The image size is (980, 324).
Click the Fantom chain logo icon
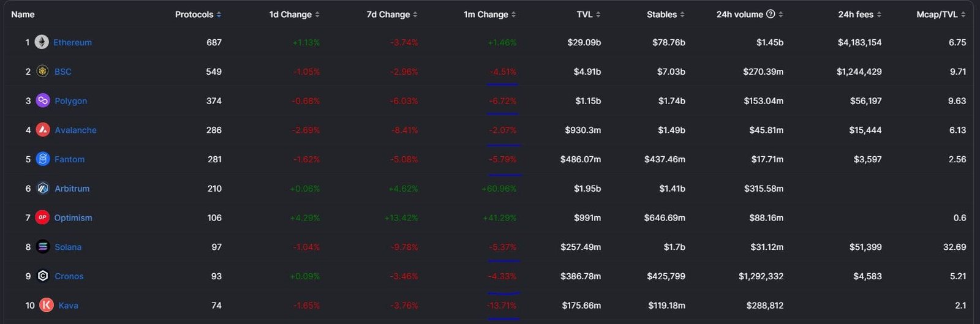43,159
